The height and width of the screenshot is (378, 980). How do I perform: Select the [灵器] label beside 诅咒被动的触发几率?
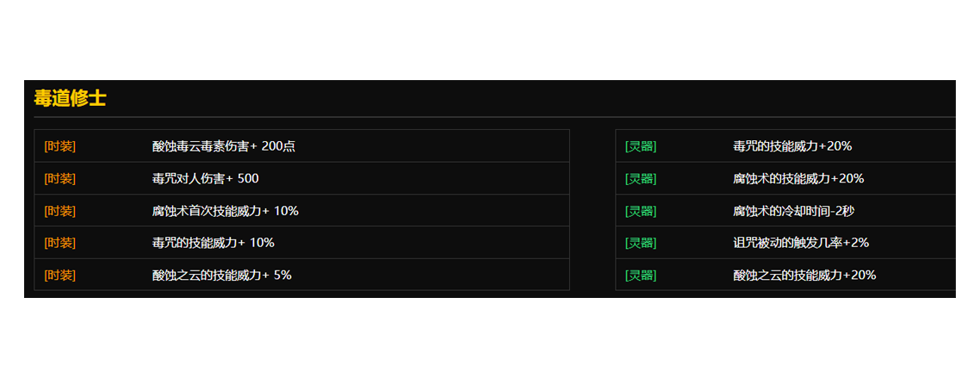(641, 243)
